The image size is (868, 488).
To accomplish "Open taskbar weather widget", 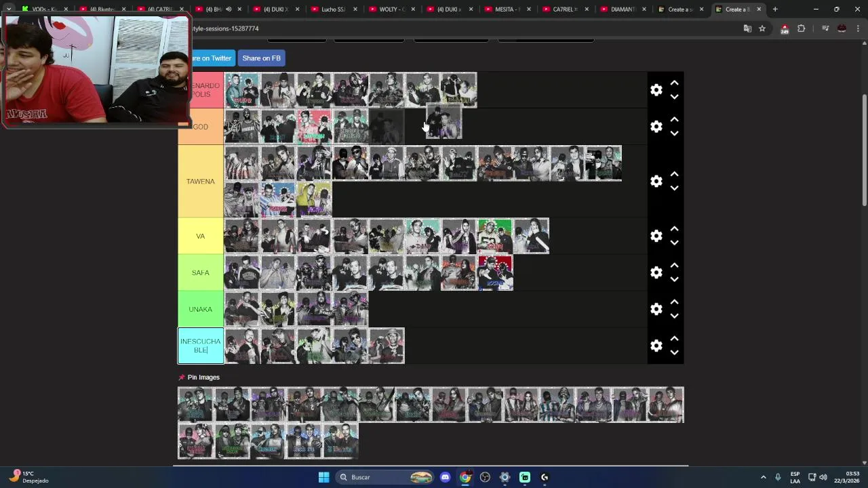I will pos(31,477).
